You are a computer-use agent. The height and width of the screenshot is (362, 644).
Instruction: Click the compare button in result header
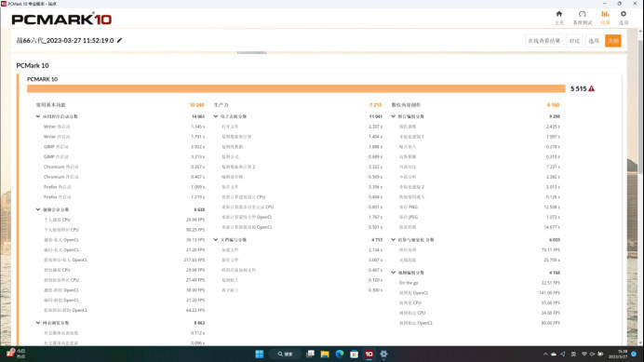pyautogui.click(x=574, y=41)
